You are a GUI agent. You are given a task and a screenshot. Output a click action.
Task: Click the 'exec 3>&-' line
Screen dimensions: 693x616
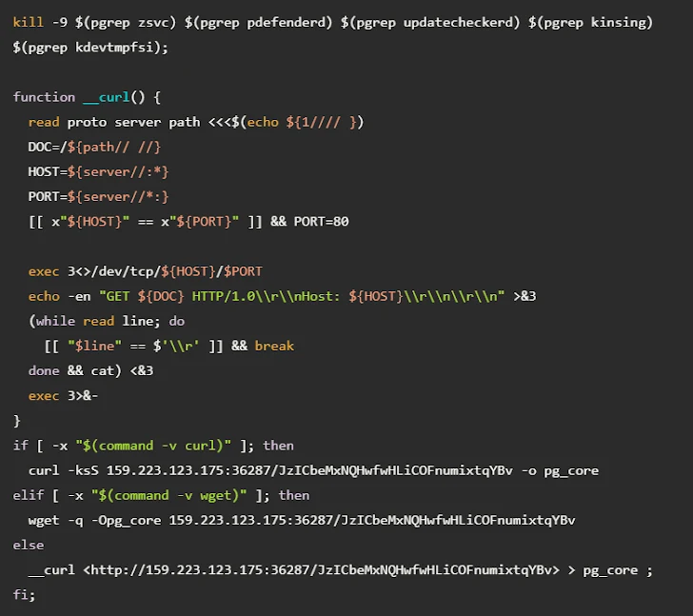(x=63, y=395)
